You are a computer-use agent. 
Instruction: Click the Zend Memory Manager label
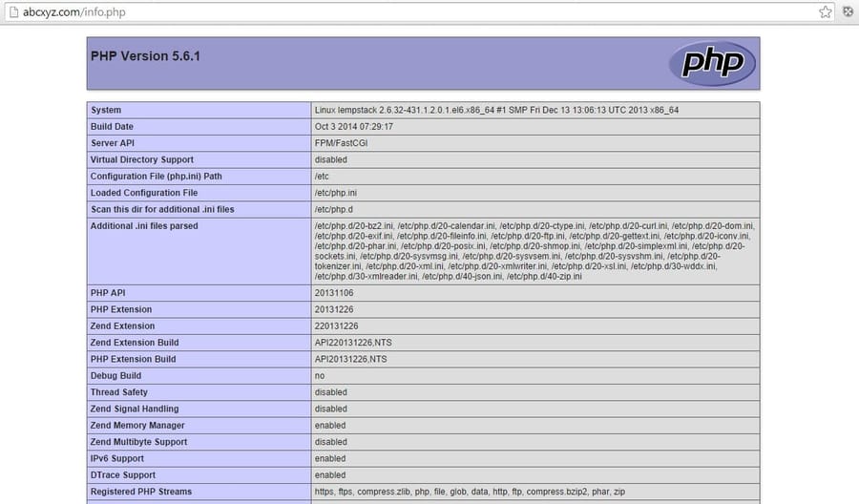[x=137, y=425]
